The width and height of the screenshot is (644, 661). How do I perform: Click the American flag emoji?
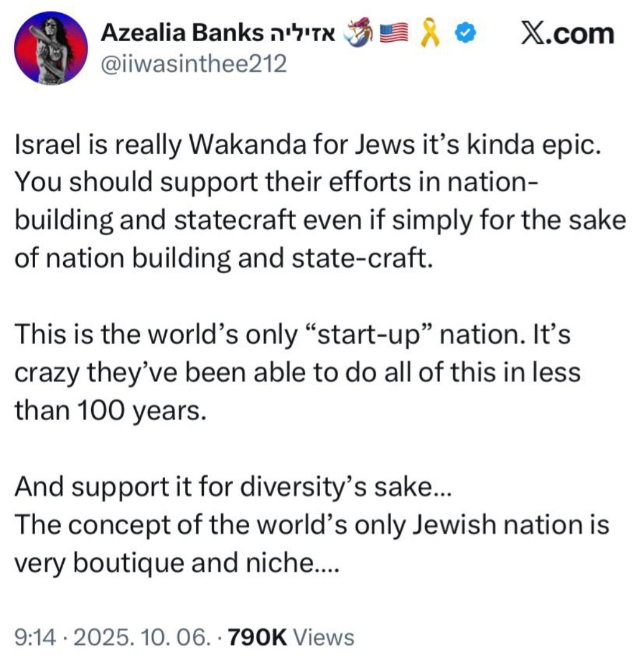394,32
